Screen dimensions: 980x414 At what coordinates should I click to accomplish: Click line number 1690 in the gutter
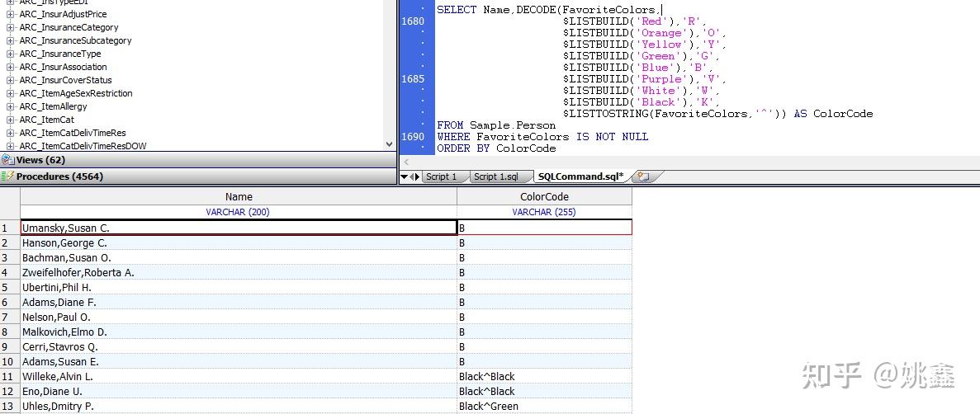[413, 137]
